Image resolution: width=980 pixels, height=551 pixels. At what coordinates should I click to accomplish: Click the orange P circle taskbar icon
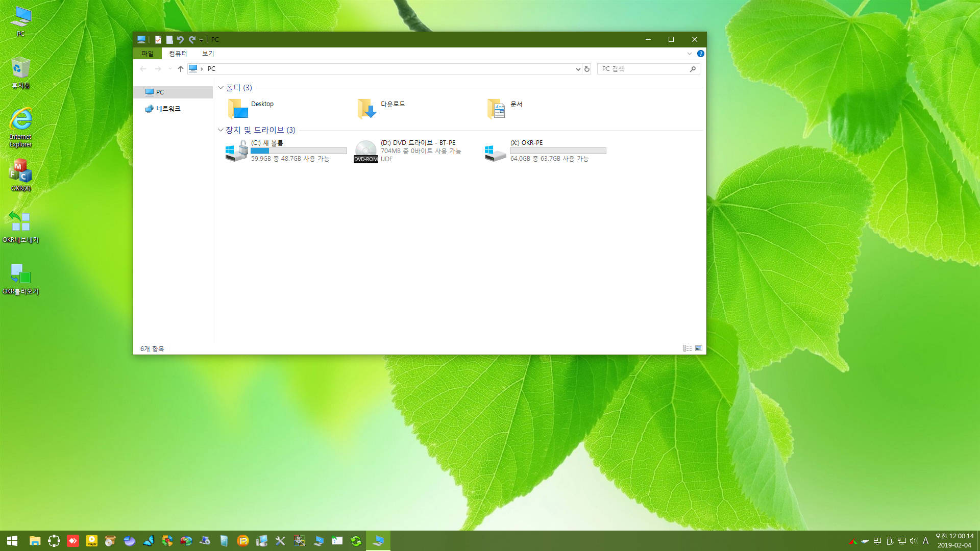pyautogui.click(x=243, y=541)
